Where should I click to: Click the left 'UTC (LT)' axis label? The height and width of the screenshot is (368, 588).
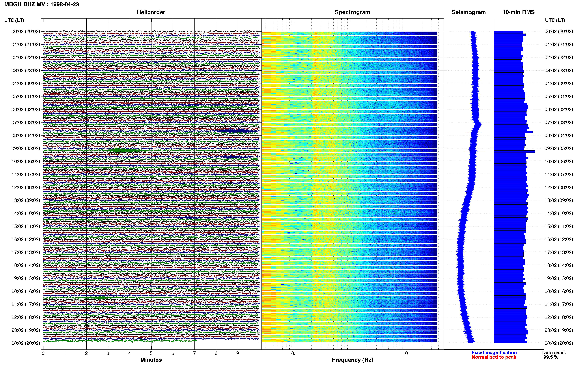pyautogui.click(x=14, y=20)
